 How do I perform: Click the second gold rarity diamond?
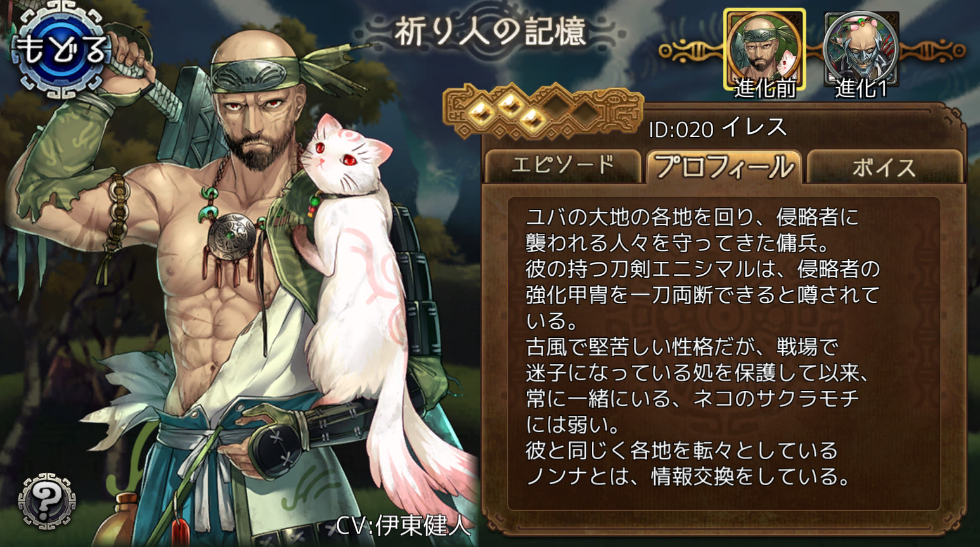click(508, 105)
